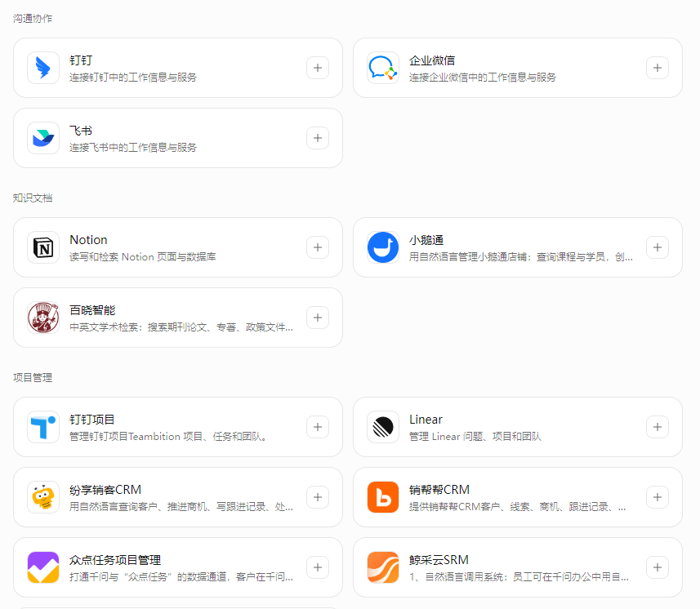The width and height of the screenshot is (700, 609).
Task: Click the 百晓智能 red portrait logo
Action: 43,318
